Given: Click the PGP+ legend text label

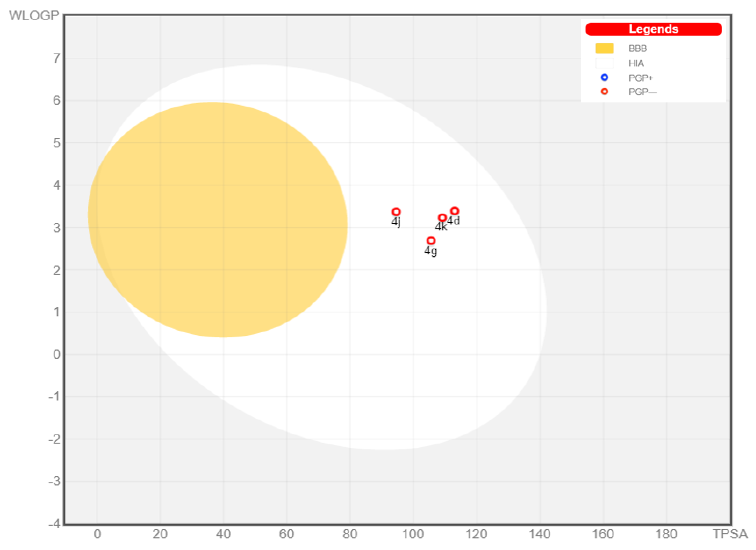Looking at the screenshot, I should click(641, 78).
